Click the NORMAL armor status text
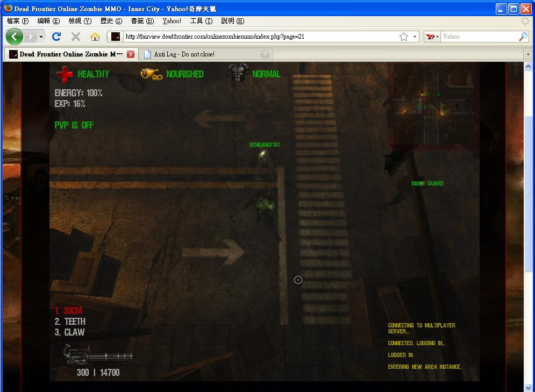 click(266, 74)
